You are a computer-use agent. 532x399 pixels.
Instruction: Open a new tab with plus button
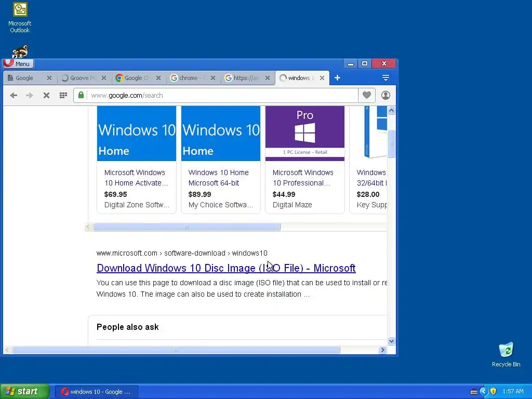click(337, 78)
